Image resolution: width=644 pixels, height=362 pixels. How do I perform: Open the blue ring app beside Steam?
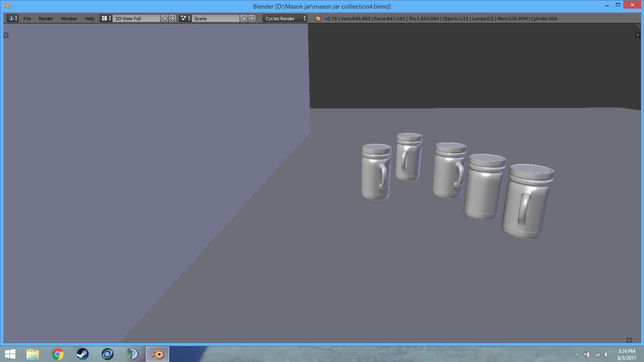pos(107,354)
